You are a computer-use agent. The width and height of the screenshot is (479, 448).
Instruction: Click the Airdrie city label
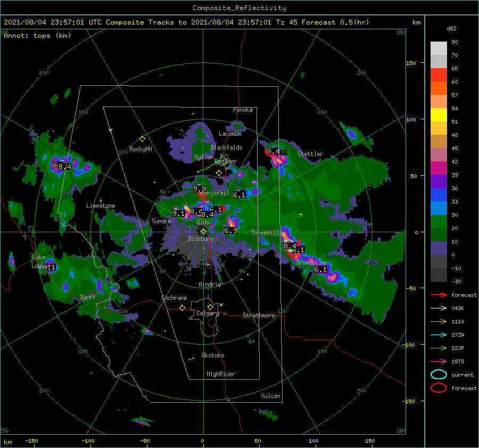pos(210,284)
